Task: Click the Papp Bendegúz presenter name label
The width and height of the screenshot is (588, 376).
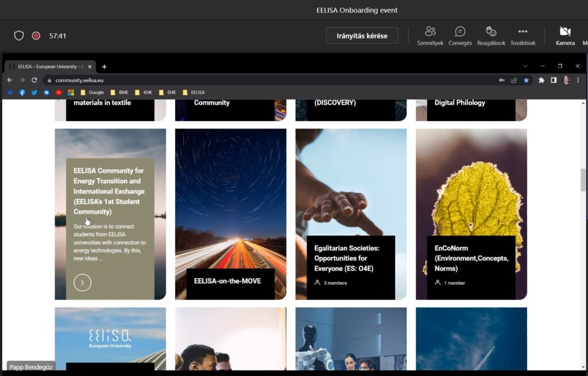Action: coord(31,367)
